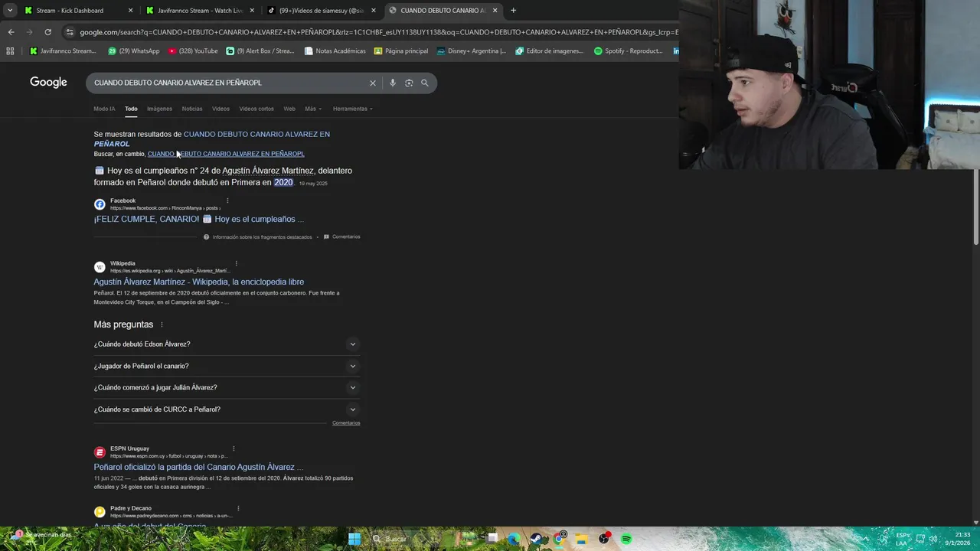Image resolution: width=980 pixels, height=551 pixels.
Task: Open the Chrome apps grid bookmark
Action: pyautogui.click(x=10, y=51)
